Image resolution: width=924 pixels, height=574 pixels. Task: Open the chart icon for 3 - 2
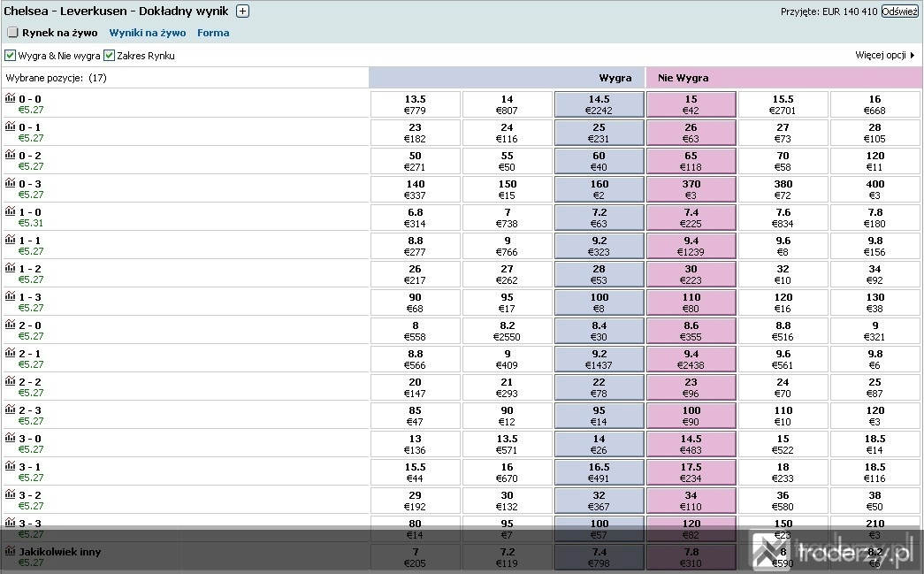10,494
